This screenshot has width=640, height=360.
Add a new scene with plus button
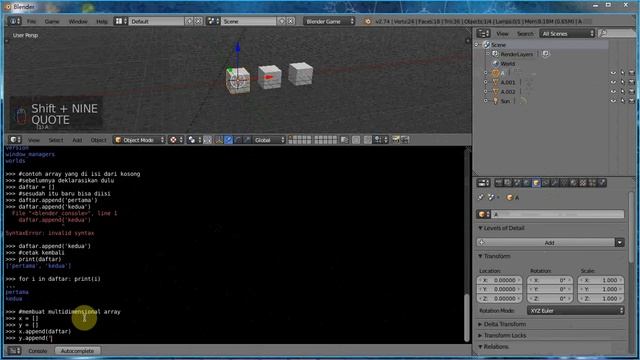(282, 21)
